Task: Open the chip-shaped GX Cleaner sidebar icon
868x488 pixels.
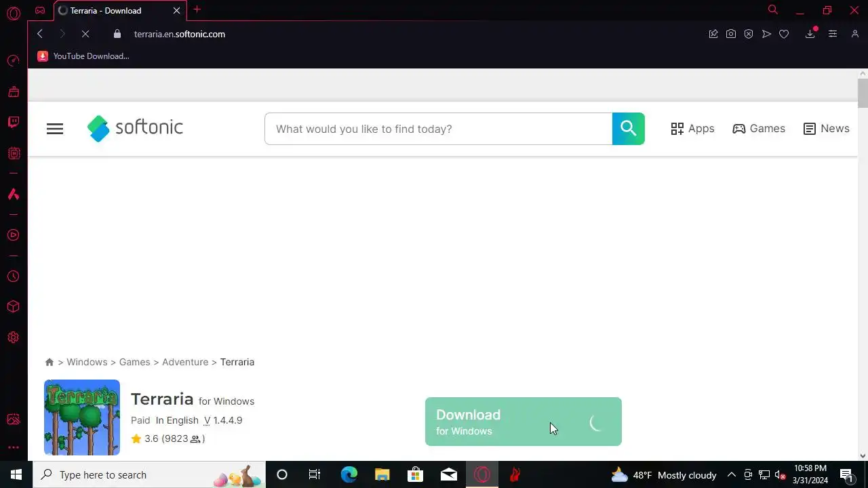Action: click(x=13, y=153)
